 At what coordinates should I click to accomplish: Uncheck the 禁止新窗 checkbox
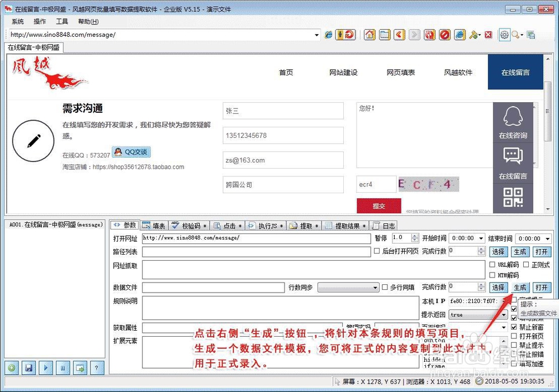coord(514,327)
